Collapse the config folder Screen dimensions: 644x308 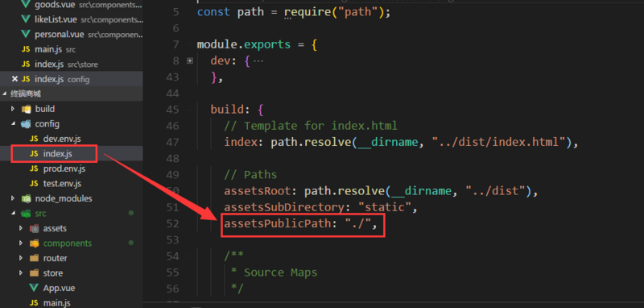(13, 124)
